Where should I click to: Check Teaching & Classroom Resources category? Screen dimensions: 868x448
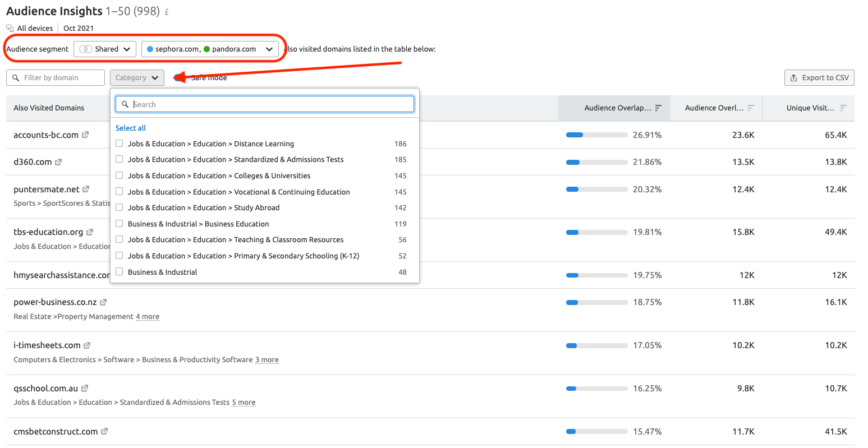119,239
